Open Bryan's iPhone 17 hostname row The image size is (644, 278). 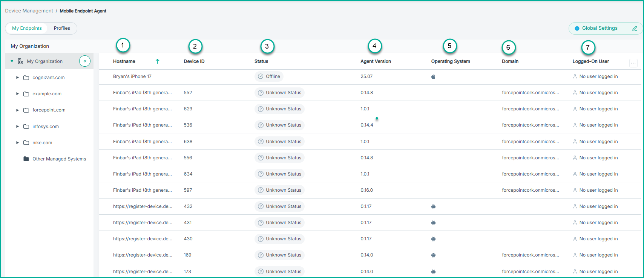(x=132, y=76)
